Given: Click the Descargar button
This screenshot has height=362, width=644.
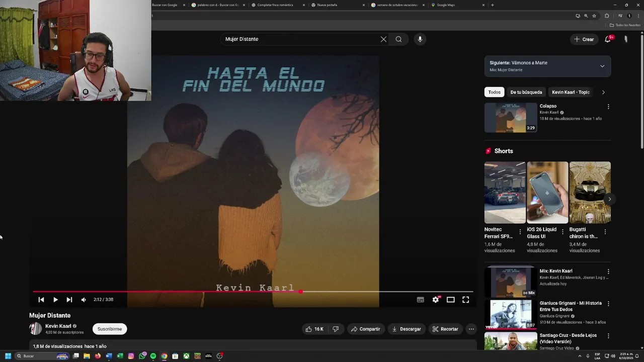Looking at the screenshot, I should (x=406, y=329).
